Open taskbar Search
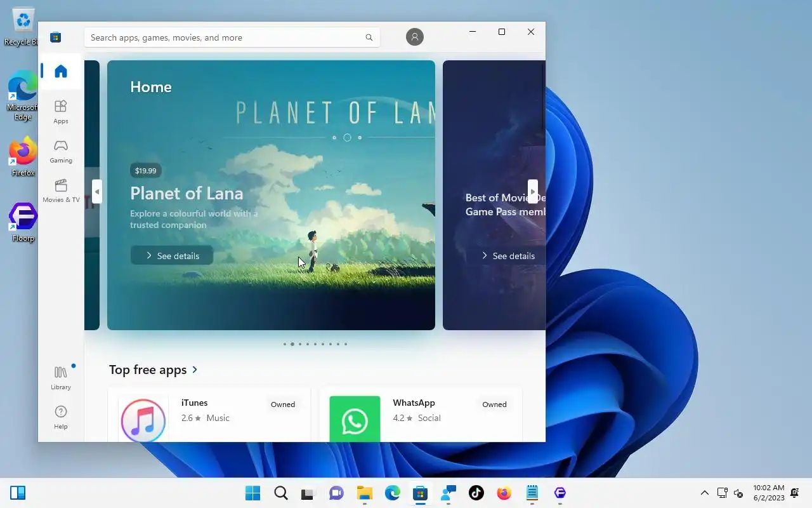The width and height of the screenshot is (812, 508). point(280,493)
